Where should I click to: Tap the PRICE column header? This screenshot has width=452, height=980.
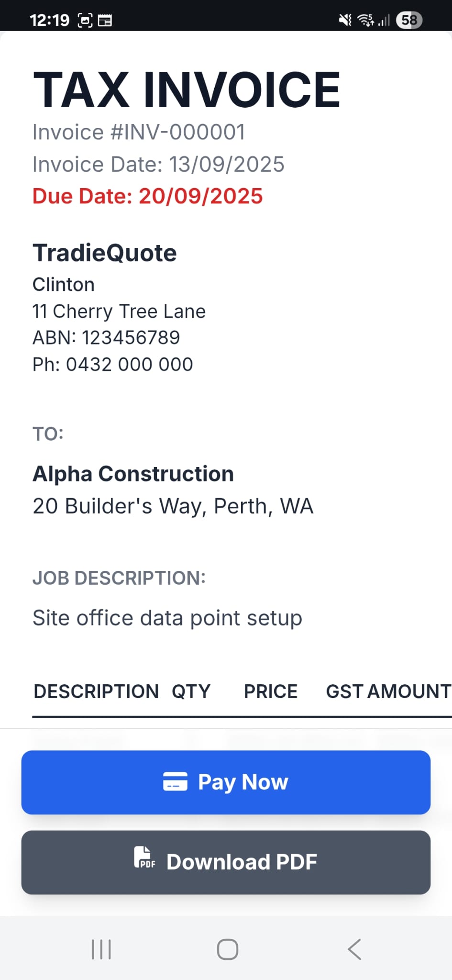pyautogui.click(x=270, y=691)
